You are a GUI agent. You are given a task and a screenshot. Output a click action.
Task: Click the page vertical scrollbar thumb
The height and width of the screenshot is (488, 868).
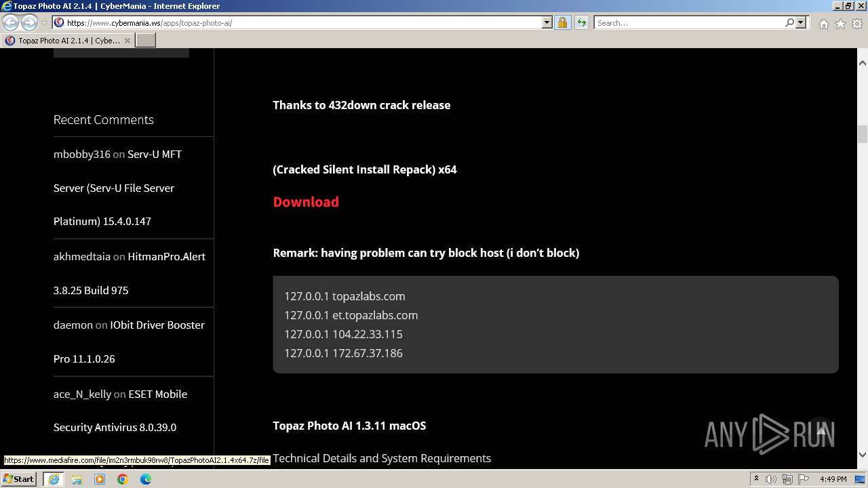click(x=862, y=134)
